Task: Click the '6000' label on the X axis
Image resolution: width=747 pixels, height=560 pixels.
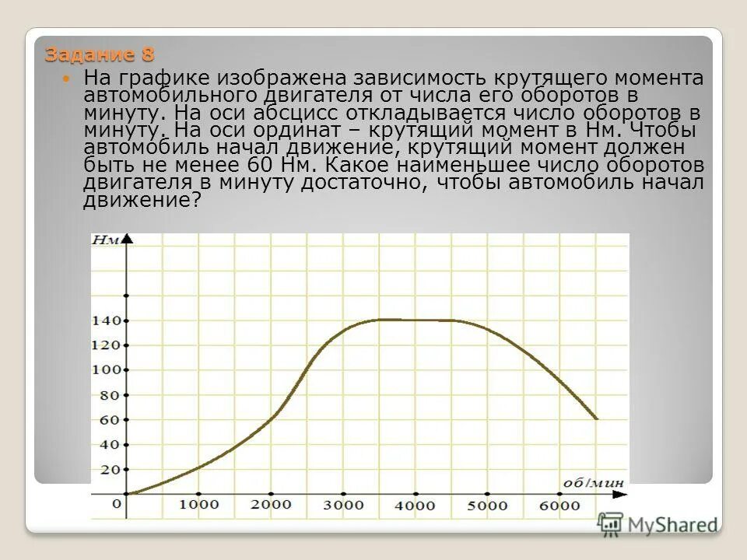Action: [559, 506]
